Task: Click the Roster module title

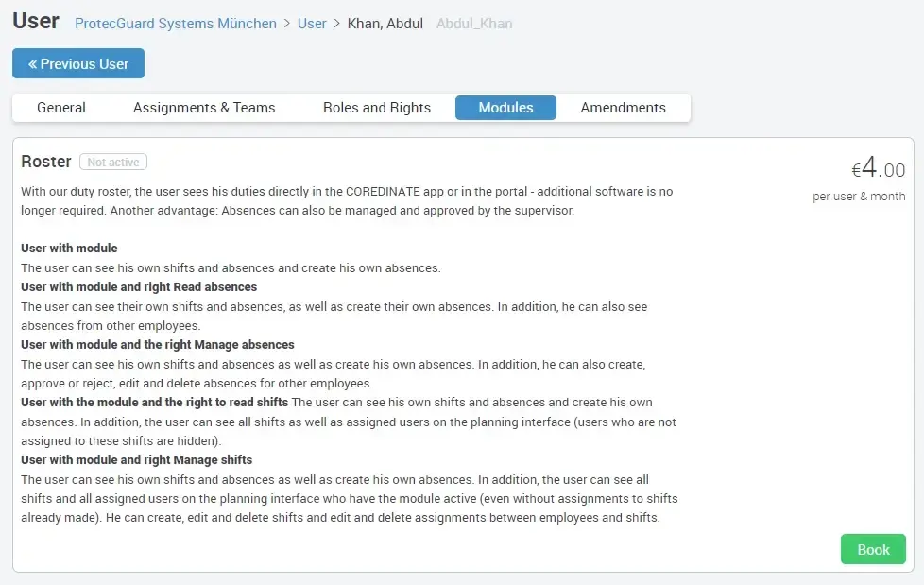Action: point(46,162)
